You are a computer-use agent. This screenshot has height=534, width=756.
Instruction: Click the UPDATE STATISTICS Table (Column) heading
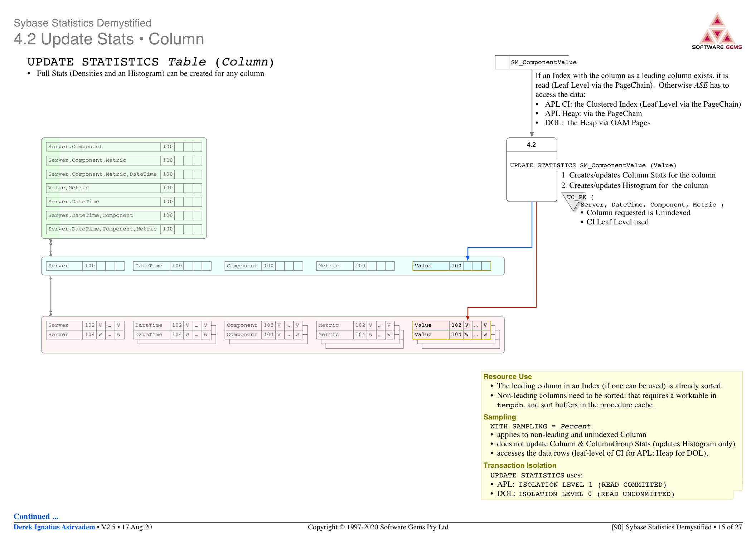tap(151, 62)
